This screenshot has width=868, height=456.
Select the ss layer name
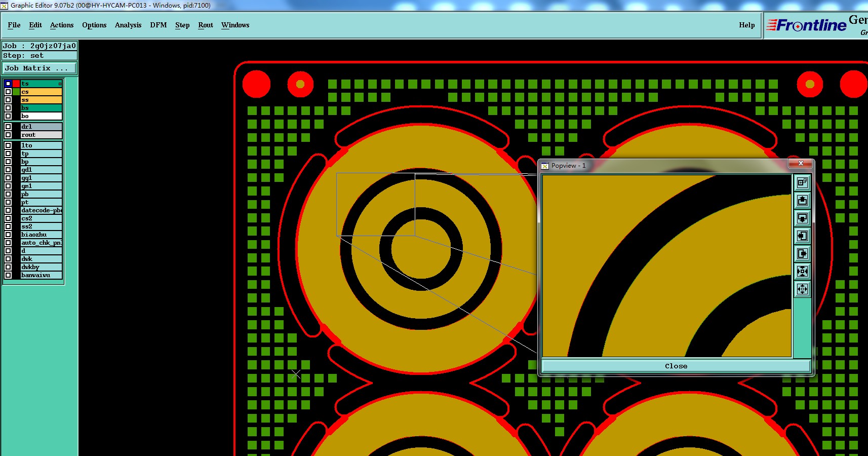pyautogui.click(x=41, y=100)
